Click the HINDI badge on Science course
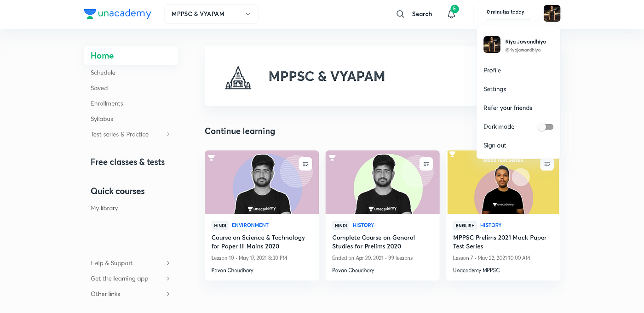The height and width of the screenshot is (313, 644). (220, 225)
